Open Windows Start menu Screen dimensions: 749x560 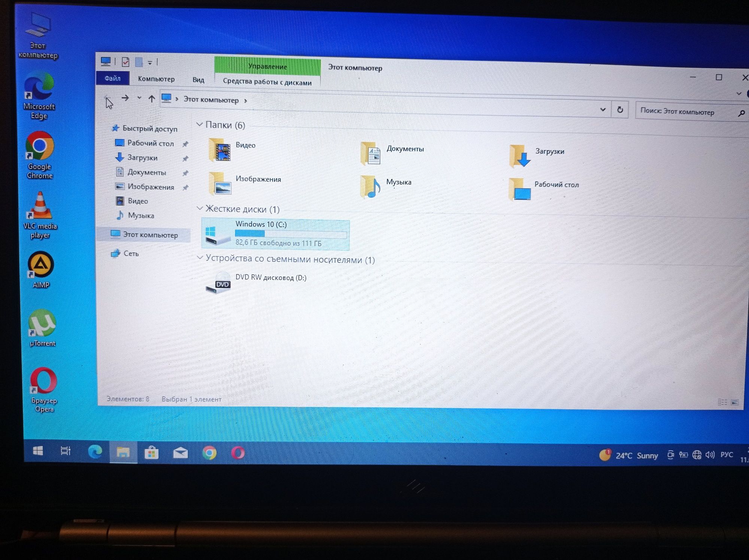click(38, 451)
